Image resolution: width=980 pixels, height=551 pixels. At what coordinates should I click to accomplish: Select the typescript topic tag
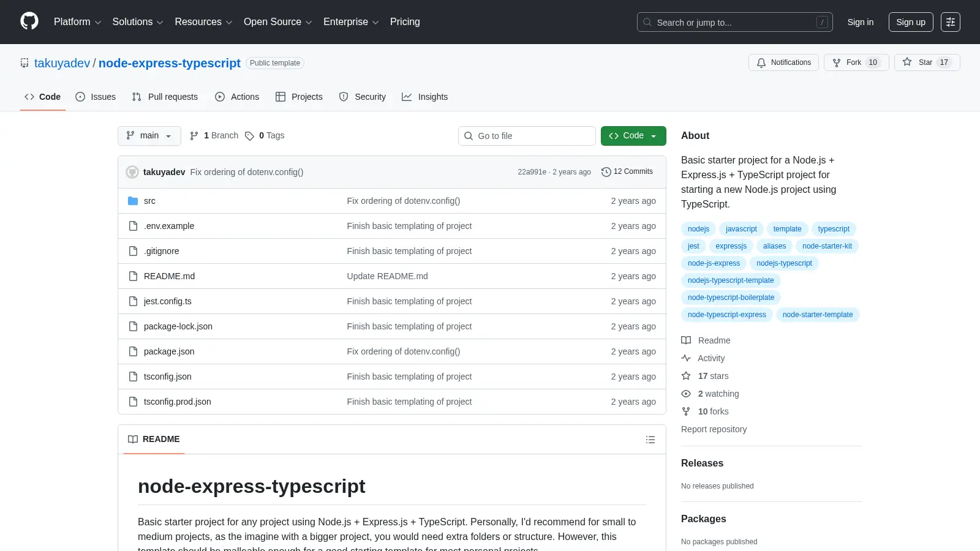coord(834,229)
